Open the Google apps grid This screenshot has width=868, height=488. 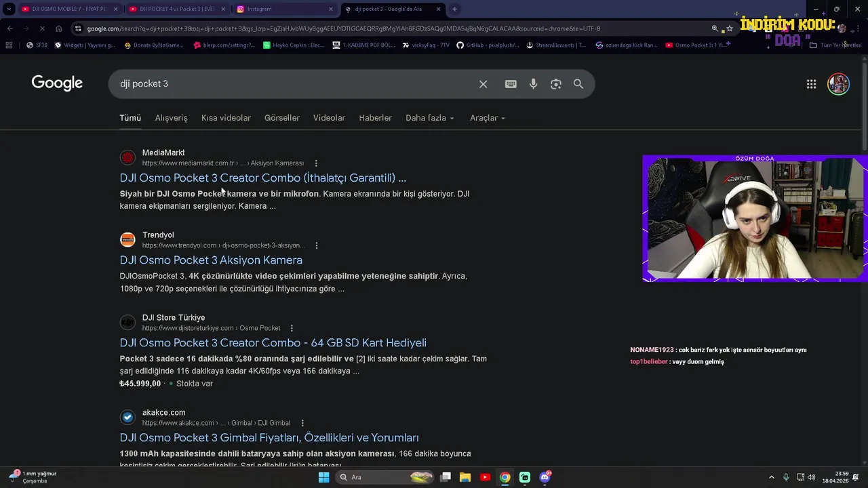pos(811,84)
